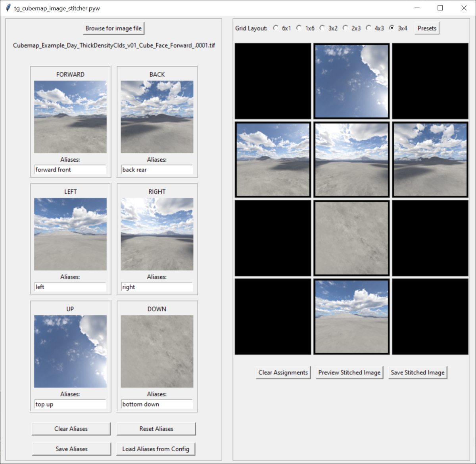Maximize the stitcher window

(x=440, y=8)
